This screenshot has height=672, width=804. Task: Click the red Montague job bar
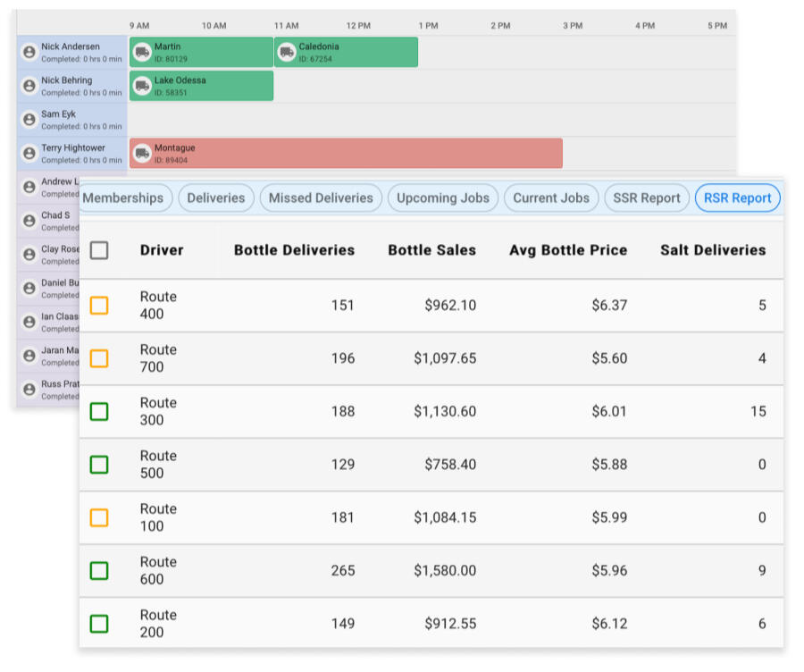pos(357,154)
